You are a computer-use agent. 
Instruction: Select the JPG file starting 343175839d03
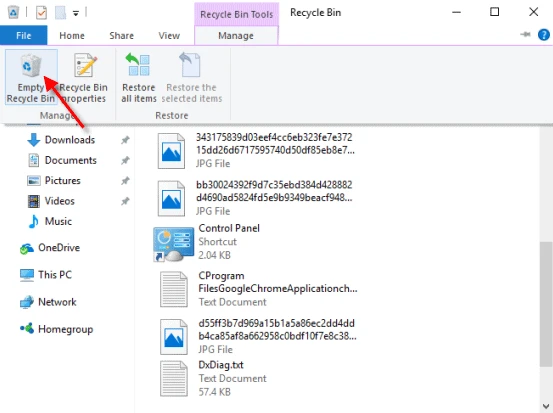256,150
